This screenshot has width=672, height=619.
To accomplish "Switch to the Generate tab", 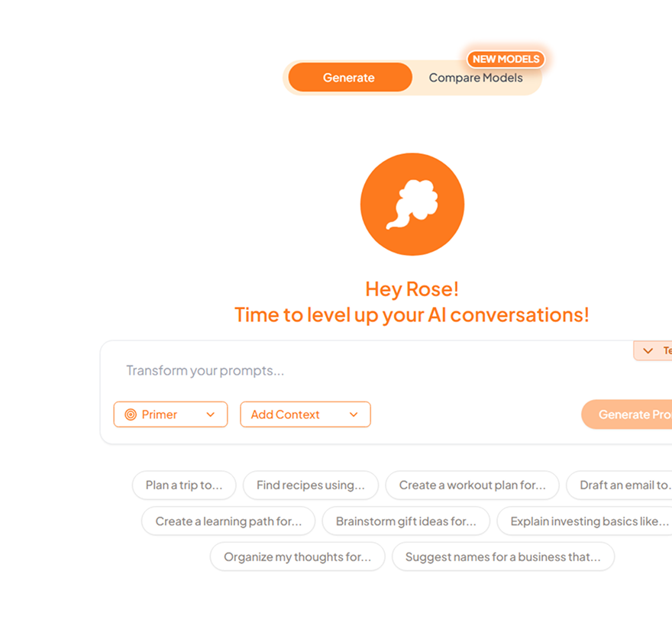I will click(349, 78).
